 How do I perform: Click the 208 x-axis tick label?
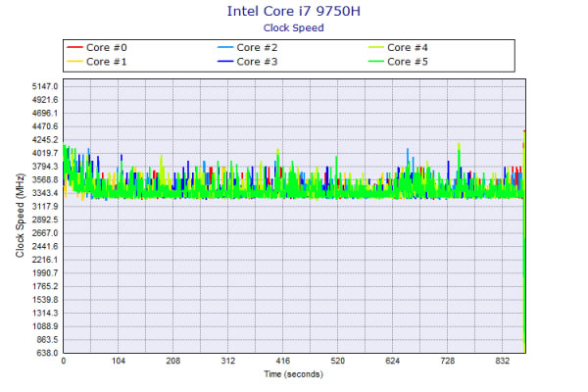click(173, 361)
